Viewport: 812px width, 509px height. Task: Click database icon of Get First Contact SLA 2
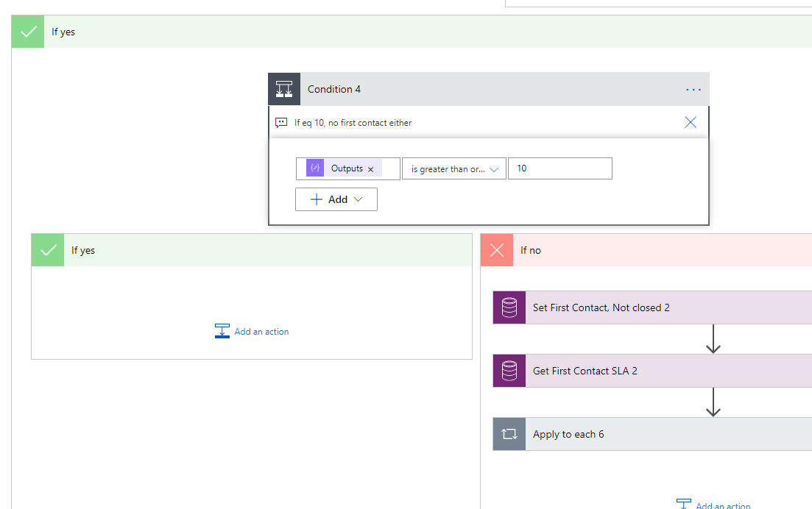(x=509, y=371)
